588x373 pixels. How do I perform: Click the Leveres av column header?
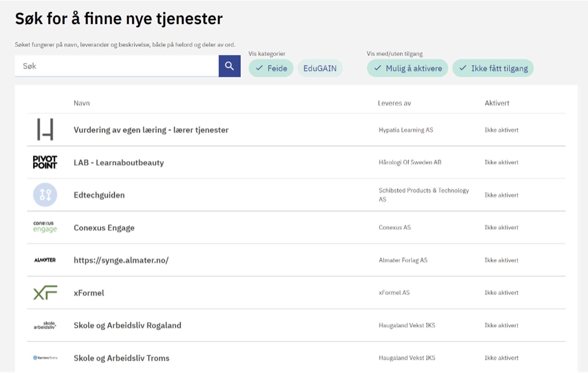(x=394, y=103)
